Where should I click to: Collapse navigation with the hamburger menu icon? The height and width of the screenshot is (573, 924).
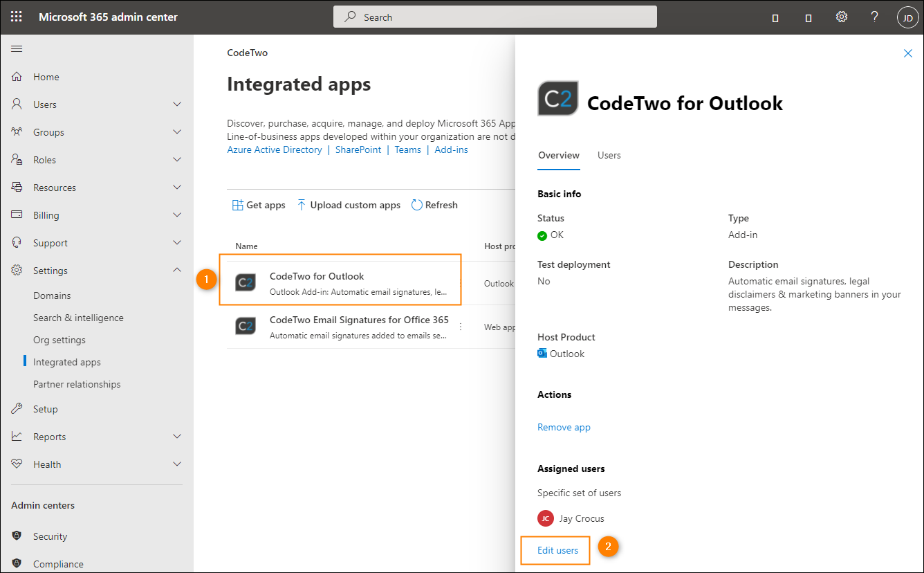17,48
